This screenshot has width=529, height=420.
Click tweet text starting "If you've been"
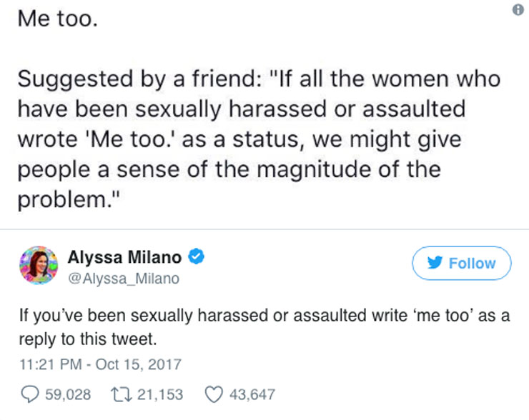pyautogui.click(x=264, y=316)
